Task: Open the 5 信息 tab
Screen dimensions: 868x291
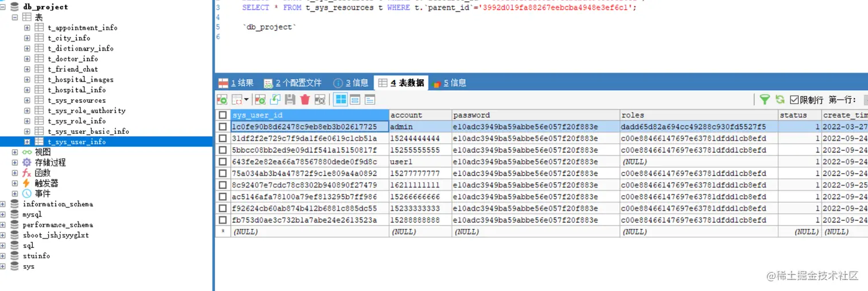Action: coord(449,83)
